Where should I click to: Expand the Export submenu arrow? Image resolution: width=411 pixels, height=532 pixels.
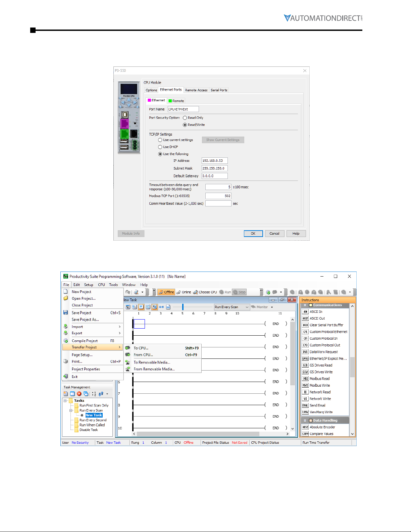(x=119, y=333)
